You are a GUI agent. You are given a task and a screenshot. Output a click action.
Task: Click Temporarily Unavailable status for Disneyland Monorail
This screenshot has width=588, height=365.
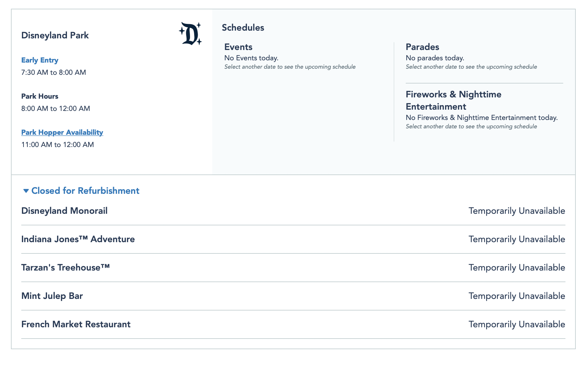click(517, 211)
